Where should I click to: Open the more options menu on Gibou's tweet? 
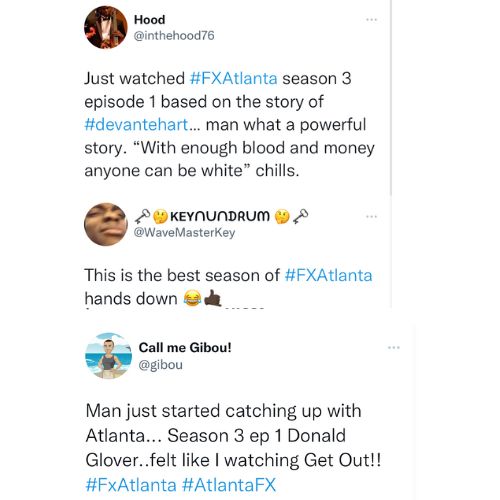(x=394, y=348)
